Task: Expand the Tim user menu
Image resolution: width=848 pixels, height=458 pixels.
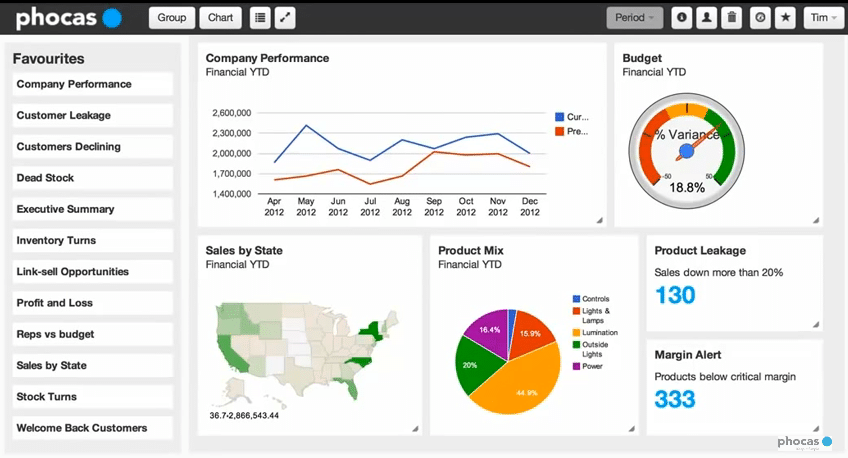Action: (x=824, y=18)
